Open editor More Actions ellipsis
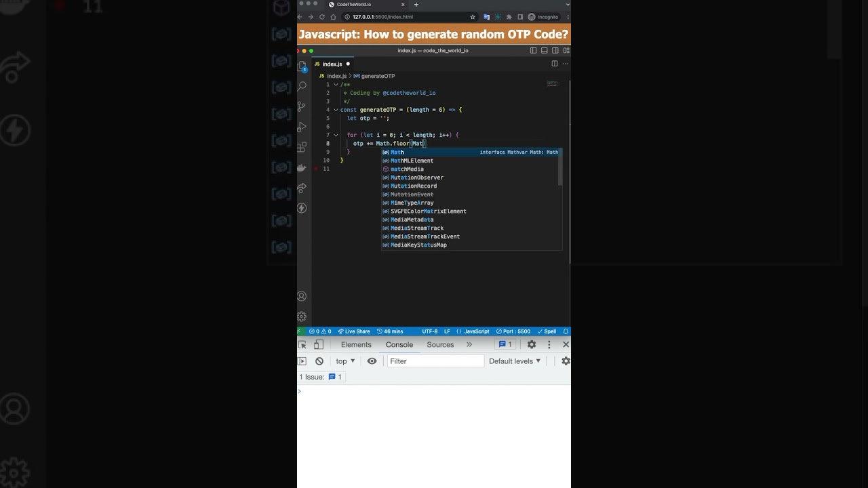868x488 pixels. pos(565,64)
